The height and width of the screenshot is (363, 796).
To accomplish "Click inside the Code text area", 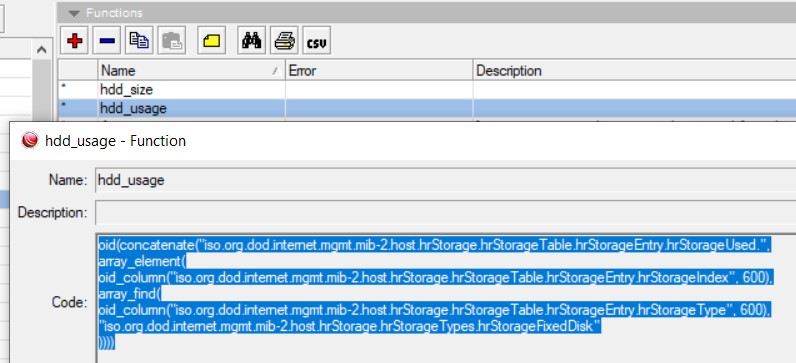I will 445,299.
